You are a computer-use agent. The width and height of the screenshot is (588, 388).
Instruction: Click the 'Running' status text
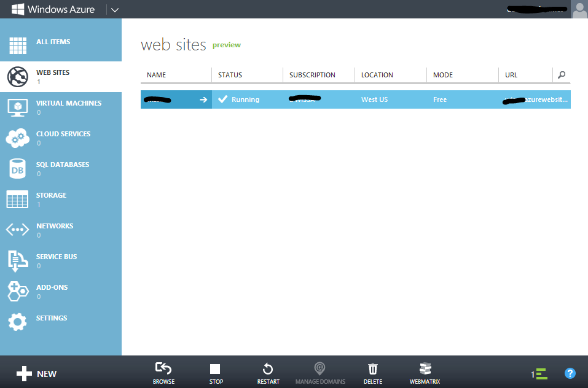[245, 99]
